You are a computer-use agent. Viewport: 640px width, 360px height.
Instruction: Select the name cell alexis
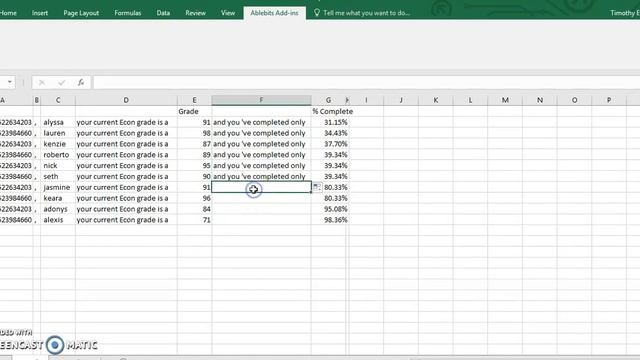pyautogui.click(x=58, y=220)
